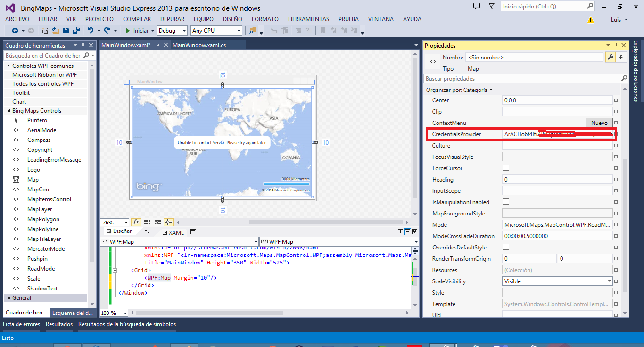This screenshot has width=644, height=347.
Task: Click the Nuevo button next to ContextMenu
Action: (599, 123)
